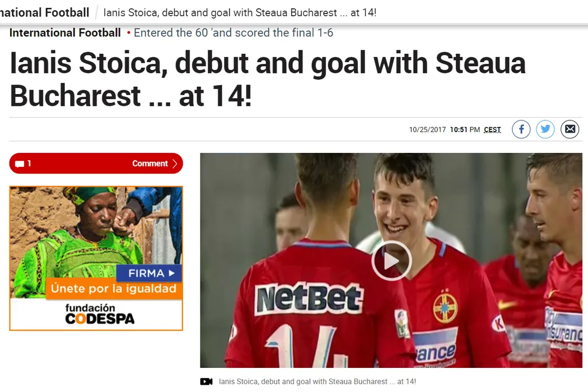Click the comment bubble count icon
This screenshot has width=588, height=392.
pos(20,164)
